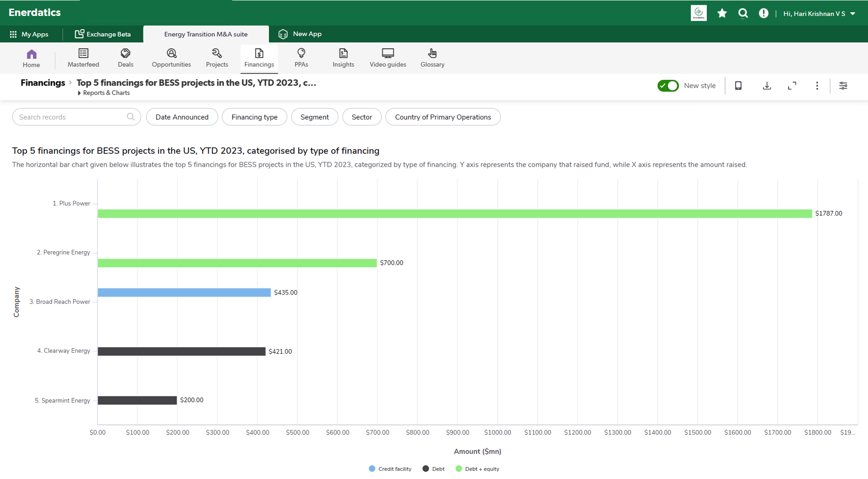Open the Opportunities section icon
Viewport: 868px width, 479px height.
(171, 53)
